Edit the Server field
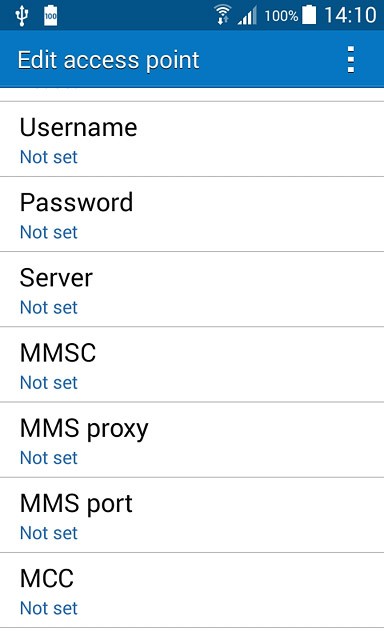The image size is (384, 640). coord(192,289)
